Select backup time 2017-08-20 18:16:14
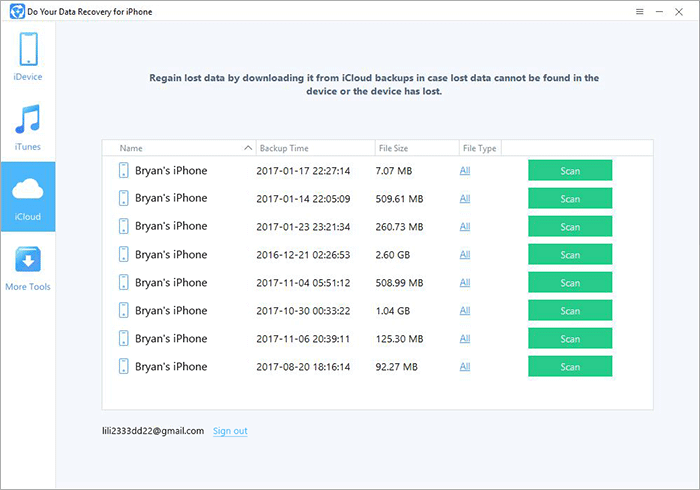The width and height of the screenshot is (700, 490). (303, 367)
